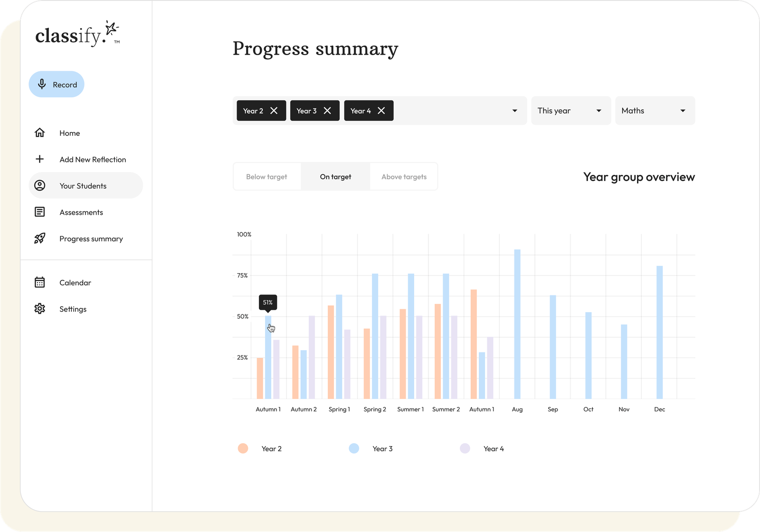
Task: Click the Year 3 blue legend swatch
Action: [354, 448]
